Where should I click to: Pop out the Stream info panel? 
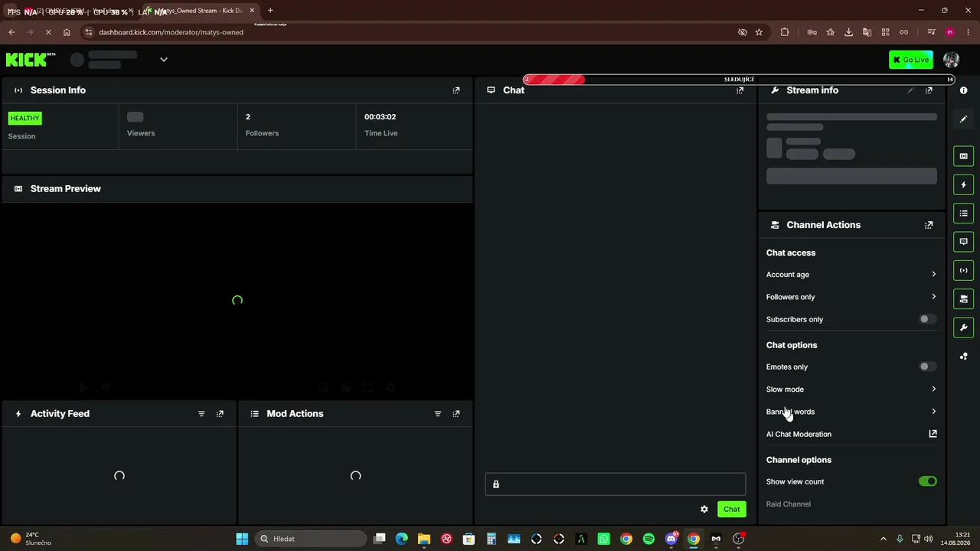click(x=929, y=90)
